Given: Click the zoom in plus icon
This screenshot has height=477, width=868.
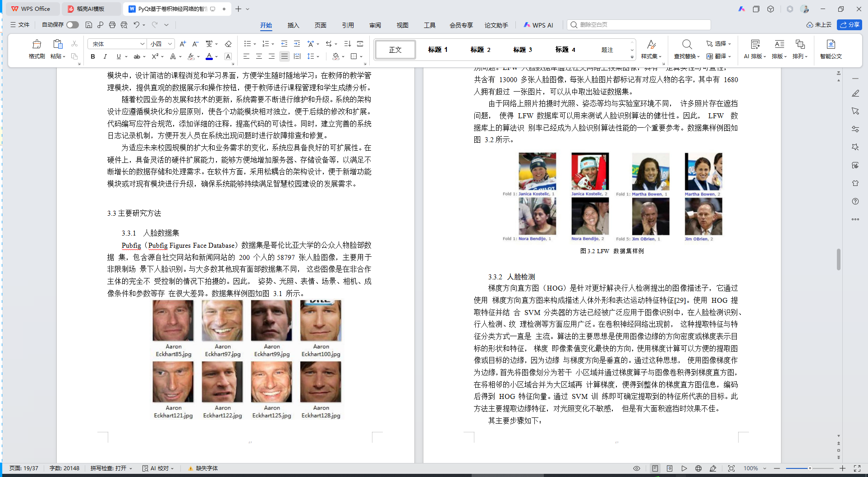Looking at the screenshot, I should pos(842,468).
